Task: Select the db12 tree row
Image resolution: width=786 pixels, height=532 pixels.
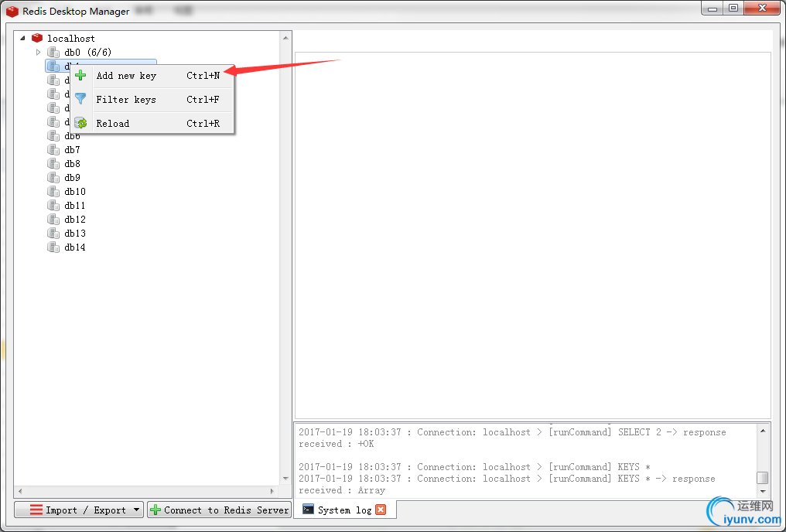Action: pyautogui.click(x=75, y=220)
